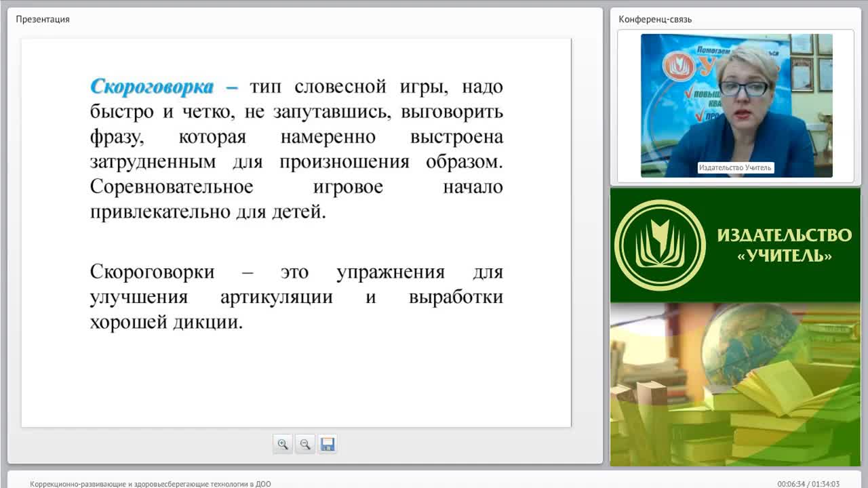Click the presenter webcam video

[x=736, y=106]
